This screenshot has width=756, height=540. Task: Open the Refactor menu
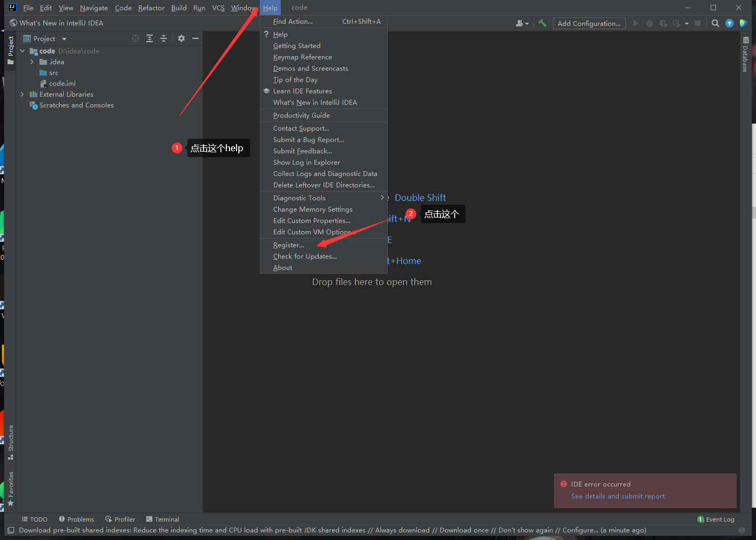[x=151, y=8]
